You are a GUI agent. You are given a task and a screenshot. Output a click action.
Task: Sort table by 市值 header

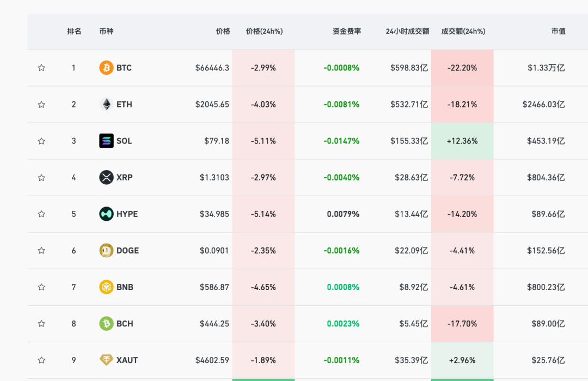tap(558, 32)
